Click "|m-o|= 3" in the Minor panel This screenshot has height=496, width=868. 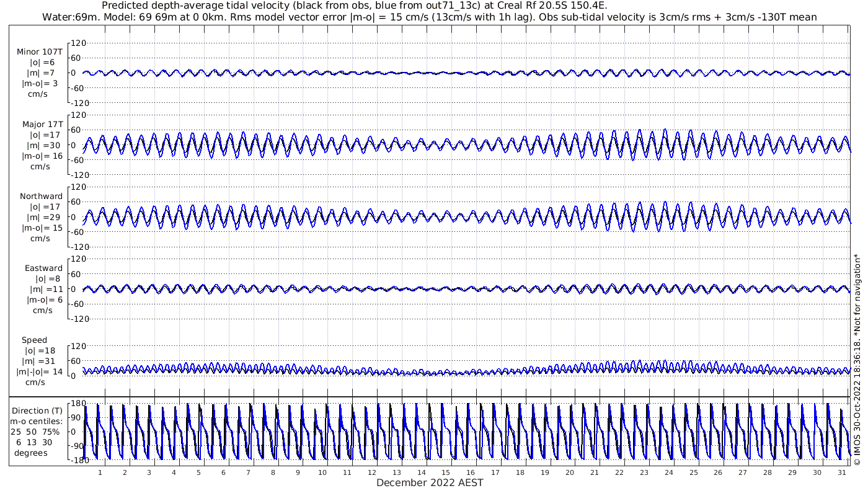click(x=40, y=84)
